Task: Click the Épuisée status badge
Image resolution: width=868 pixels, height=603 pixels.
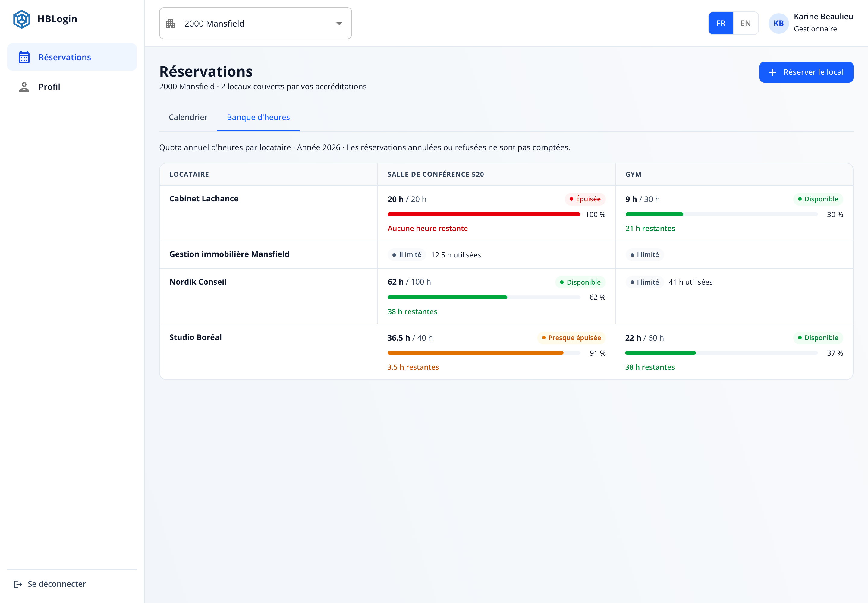Action: [585, 199]
